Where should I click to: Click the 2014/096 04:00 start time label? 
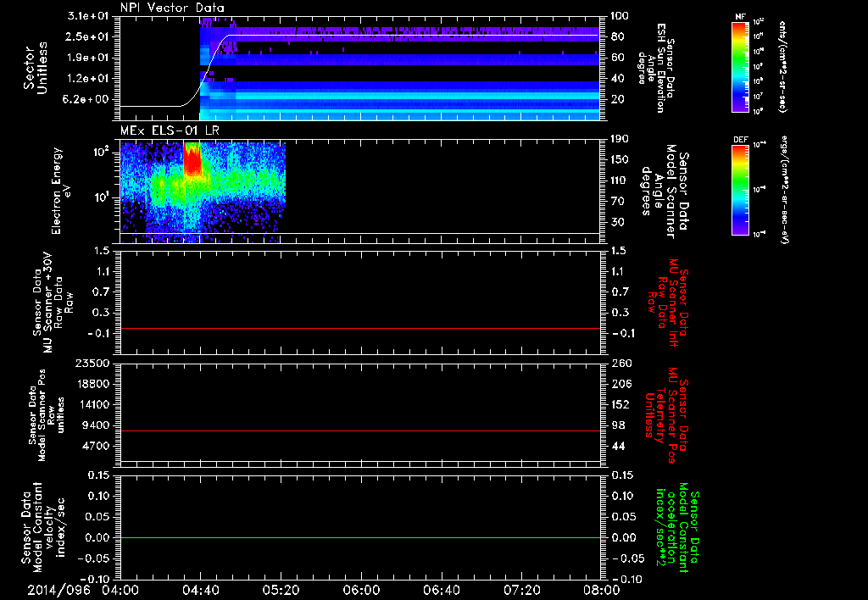[84, 591]
